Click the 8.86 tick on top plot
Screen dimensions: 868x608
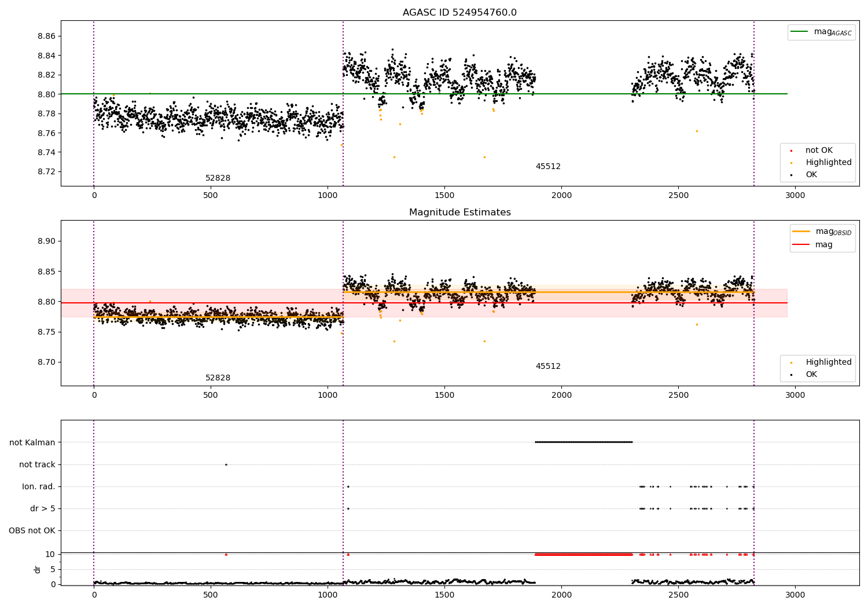tap(46, 36)
